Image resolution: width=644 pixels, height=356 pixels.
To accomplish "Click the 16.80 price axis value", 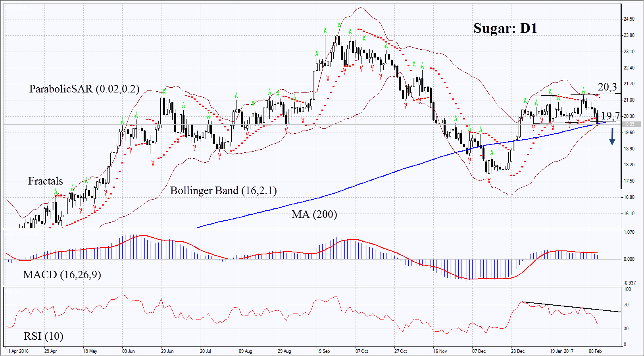I will [629, 197].
